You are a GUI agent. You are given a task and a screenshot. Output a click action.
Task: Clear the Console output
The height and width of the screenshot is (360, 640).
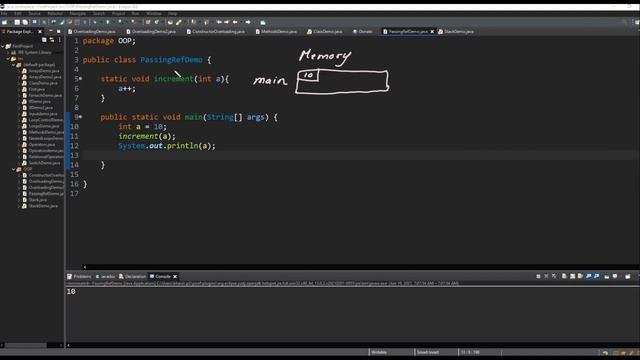pos(564,276)
